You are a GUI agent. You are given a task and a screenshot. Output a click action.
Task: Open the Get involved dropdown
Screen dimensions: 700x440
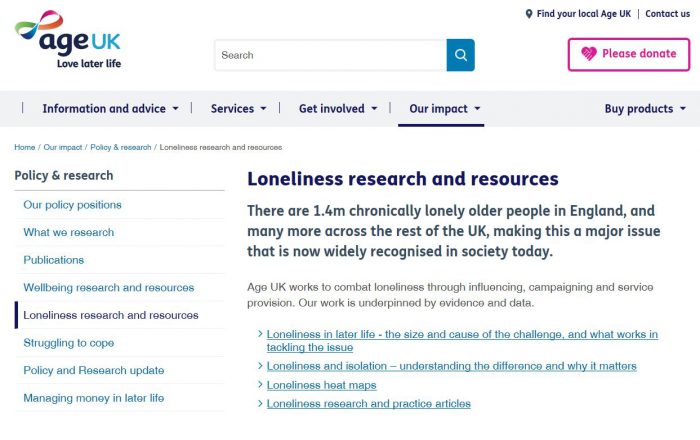click(x=338, y=108)
